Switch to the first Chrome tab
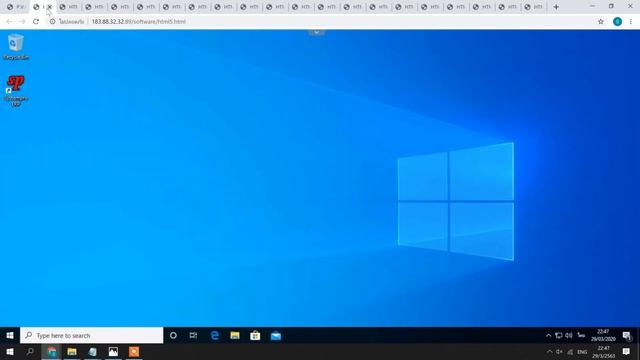The width and height of the screenshot is (640, 360). click(x=16, y=7)
